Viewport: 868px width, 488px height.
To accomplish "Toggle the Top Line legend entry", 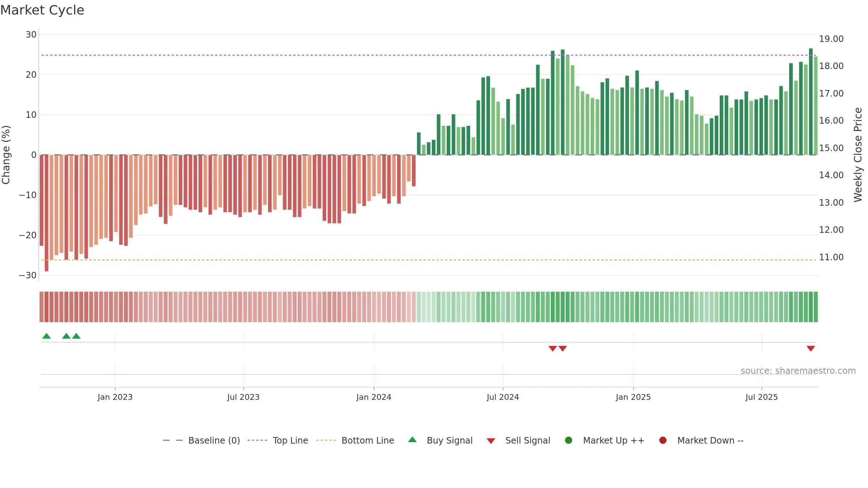I will 278,440.
